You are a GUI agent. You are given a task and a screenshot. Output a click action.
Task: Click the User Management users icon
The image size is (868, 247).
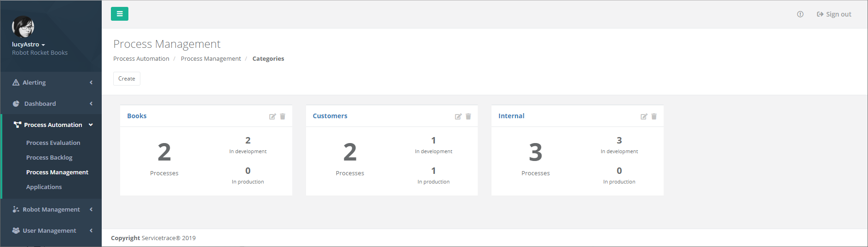tap(16, 230)
